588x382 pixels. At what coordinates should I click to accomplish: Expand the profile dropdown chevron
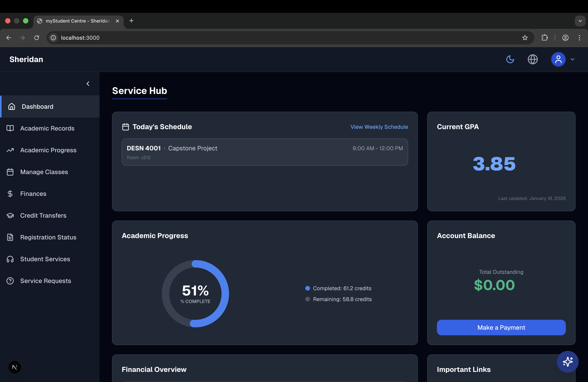[x=572, y=59]
